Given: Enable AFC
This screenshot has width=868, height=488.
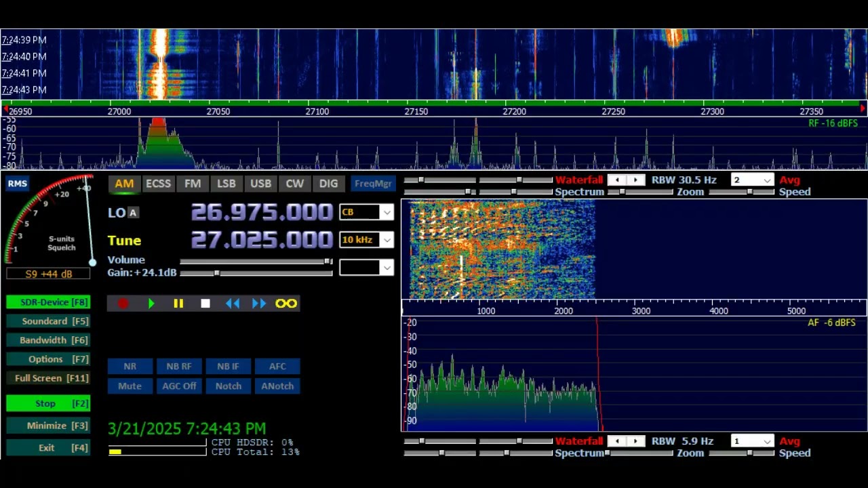Looking at the screenshot, I should click(x=277, y=367).
